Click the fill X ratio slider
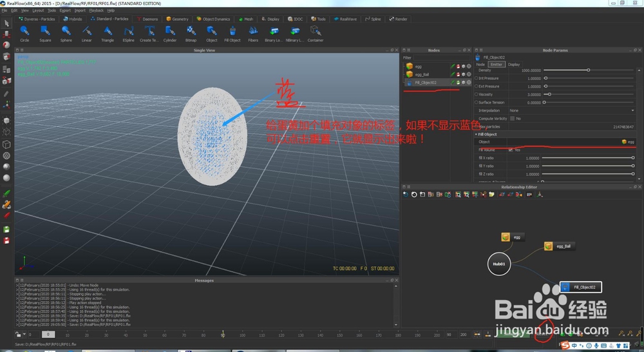The width and height of the screenshot is (644, 352). click(x=588, y=158)
